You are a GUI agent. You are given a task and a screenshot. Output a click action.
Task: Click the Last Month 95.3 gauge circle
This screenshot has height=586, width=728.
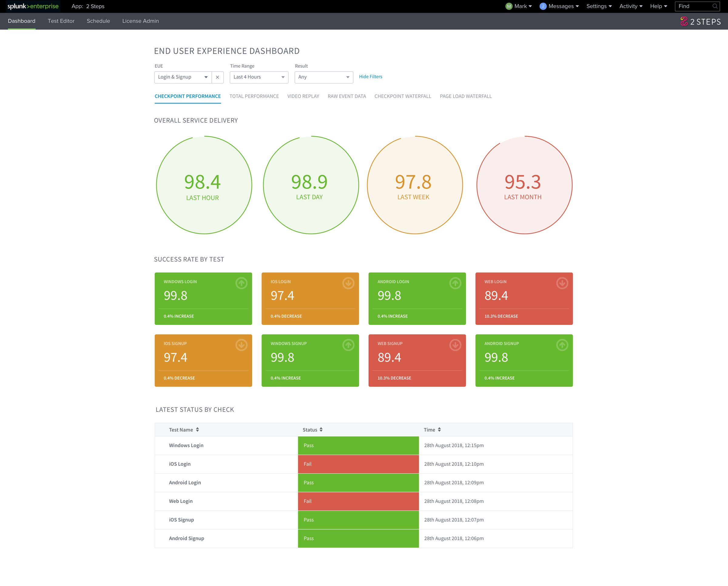[x=524, y=185]
